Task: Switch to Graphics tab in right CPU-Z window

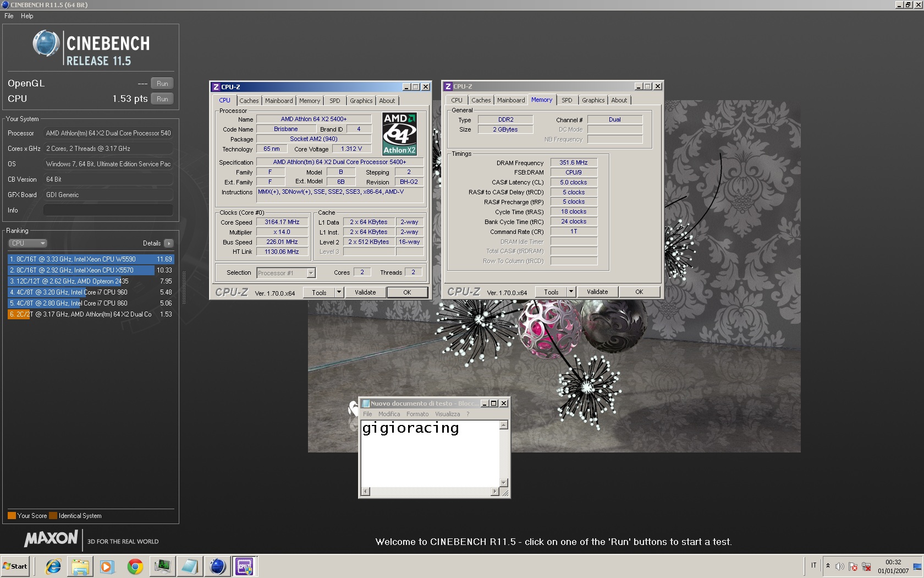Action: pyautogui.click(x=593, y=100)
